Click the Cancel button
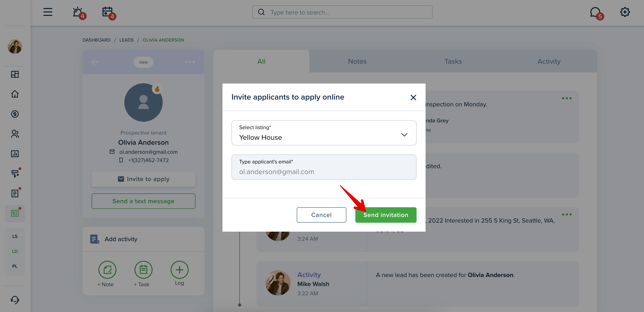Viewport: 644px width, 312px height. point(321,215)
